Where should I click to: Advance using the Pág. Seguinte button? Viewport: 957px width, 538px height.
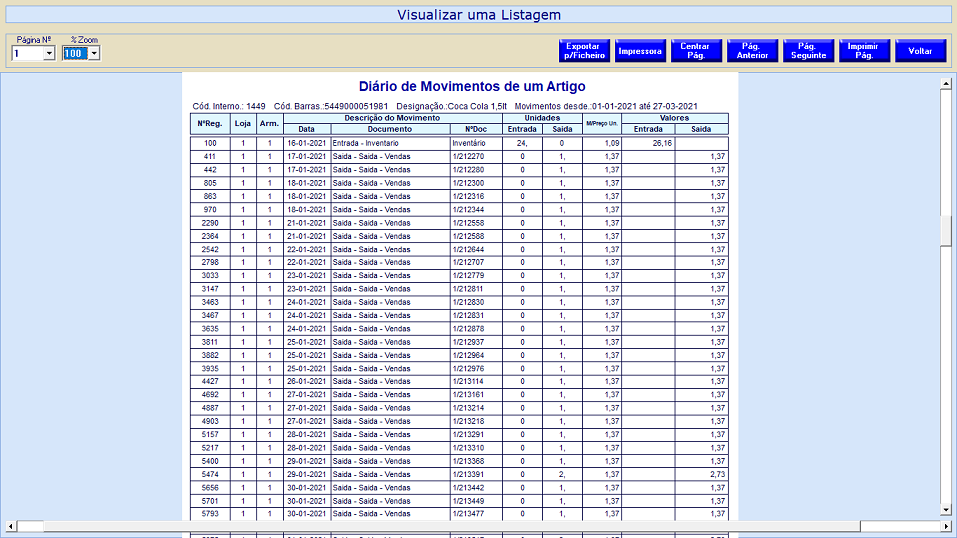click(808, 51)
